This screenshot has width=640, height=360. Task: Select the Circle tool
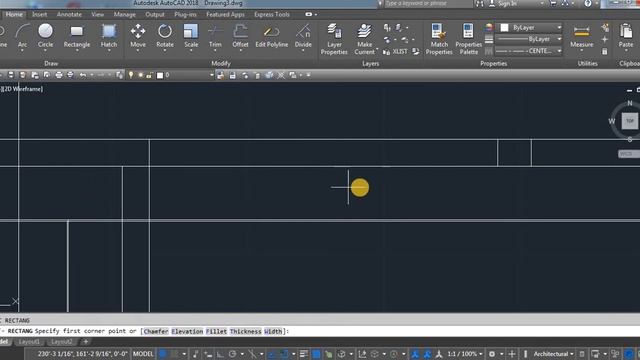45,37
